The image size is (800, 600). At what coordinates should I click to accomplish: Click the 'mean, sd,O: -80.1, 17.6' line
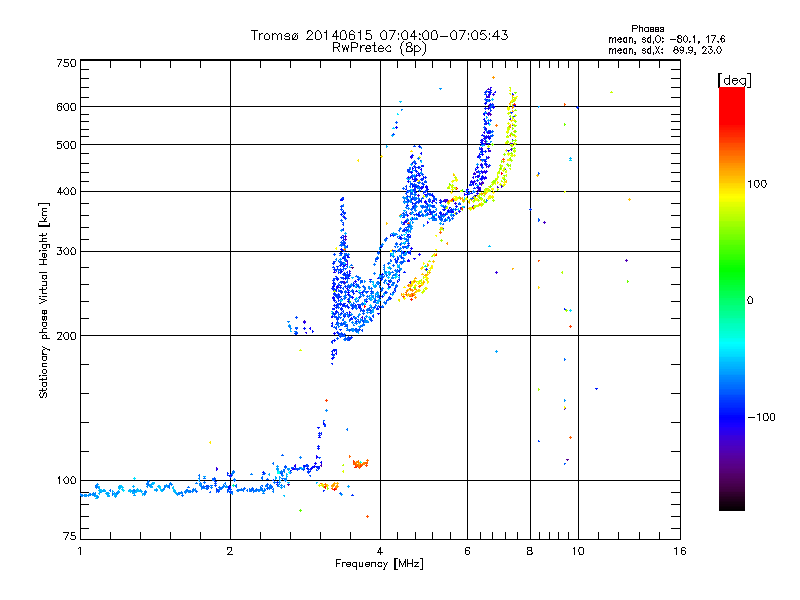click(666, 39)
